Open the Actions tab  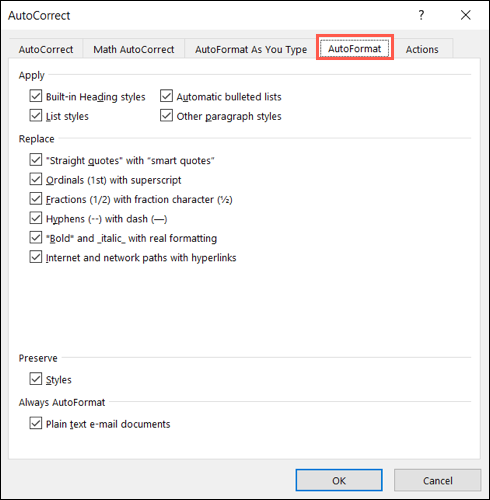pos(422,49)
